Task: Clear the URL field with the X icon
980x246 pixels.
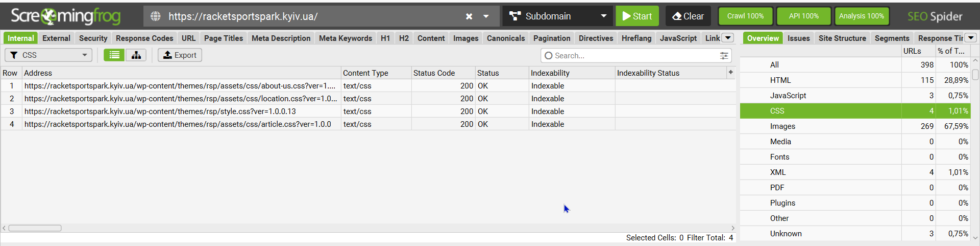Action: pyautogui.click(x=469, y=16)
